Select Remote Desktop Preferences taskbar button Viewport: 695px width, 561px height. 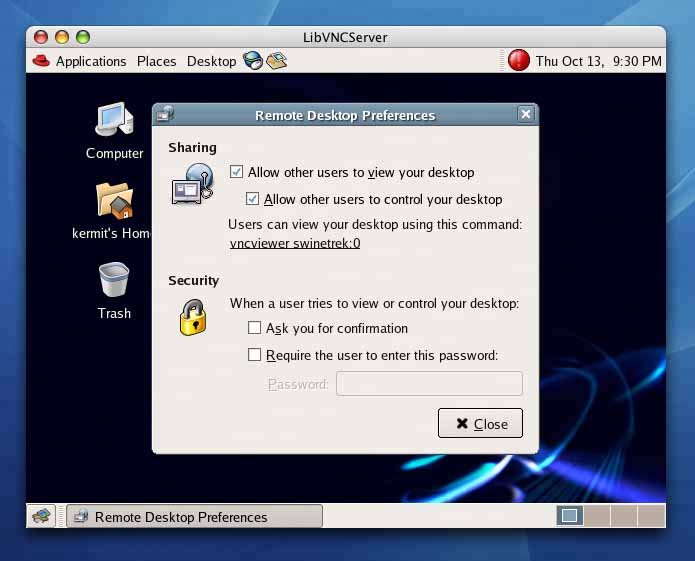coord(194,516)
